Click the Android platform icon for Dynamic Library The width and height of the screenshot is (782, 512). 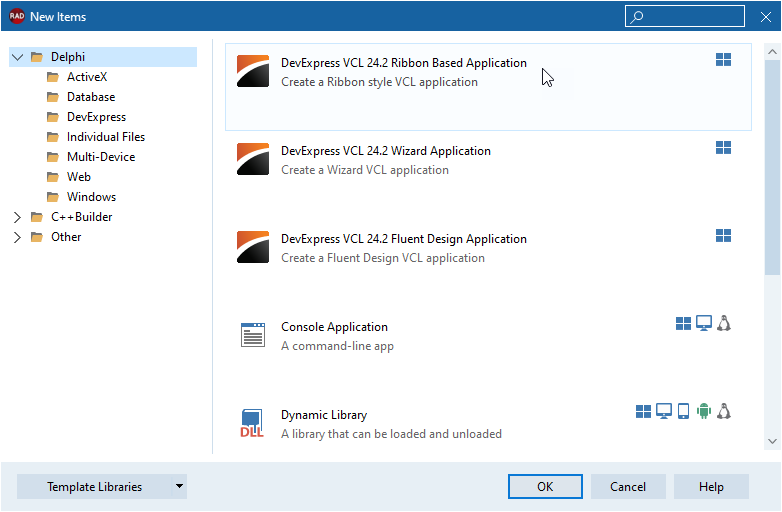pyautogui.click(x=703, y=411)
